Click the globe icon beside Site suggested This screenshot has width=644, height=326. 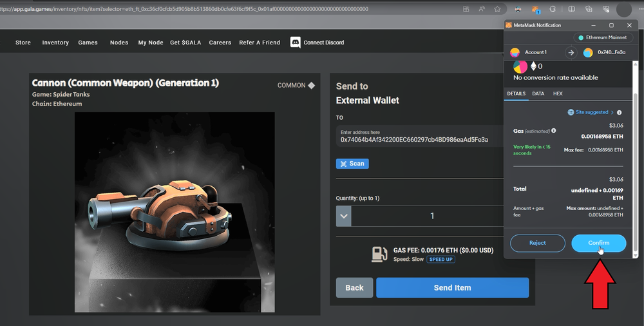point(571,112)
